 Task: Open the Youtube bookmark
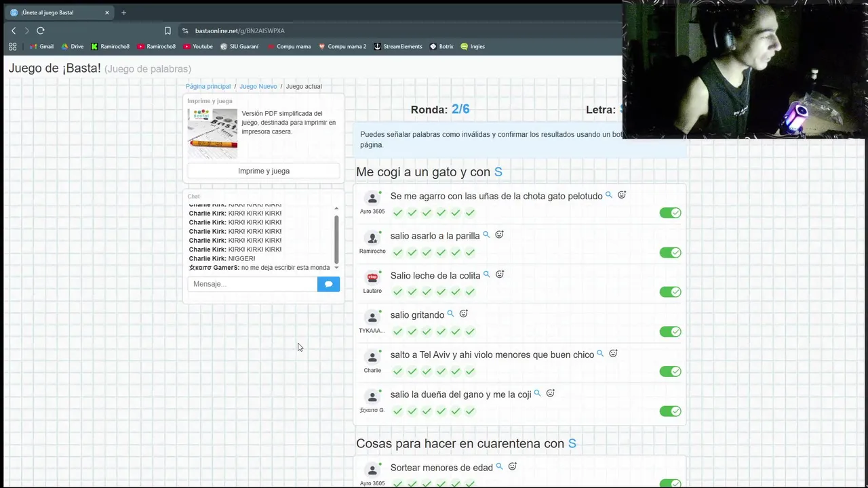click(x=198, y=47)
